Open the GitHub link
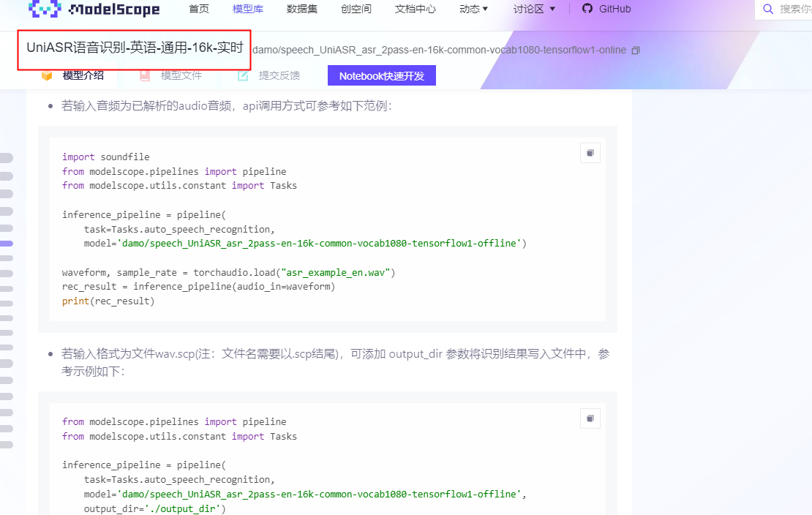 pos(606,9)
